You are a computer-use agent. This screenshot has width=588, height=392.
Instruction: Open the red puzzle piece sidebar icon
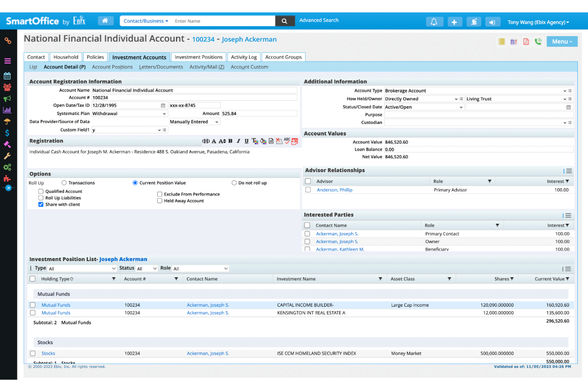click(7, 179)
